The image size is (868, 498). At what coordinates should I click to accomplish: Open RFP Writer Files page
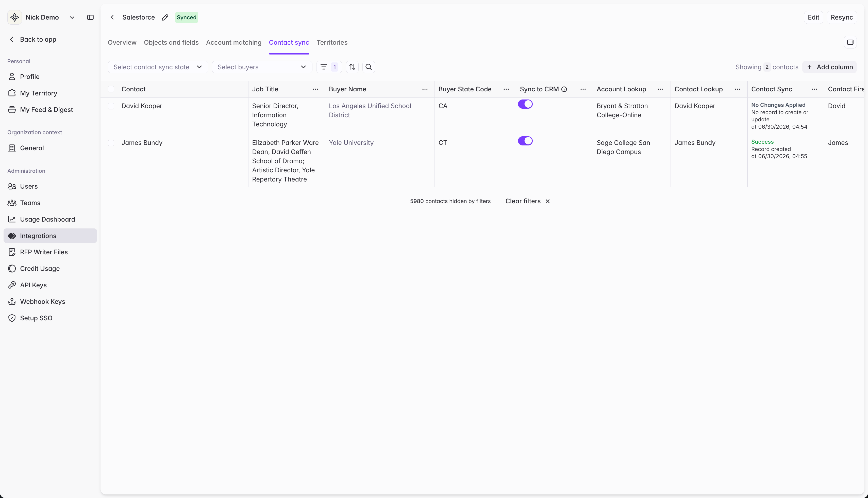pyautogui.click(x=50, y=252)
